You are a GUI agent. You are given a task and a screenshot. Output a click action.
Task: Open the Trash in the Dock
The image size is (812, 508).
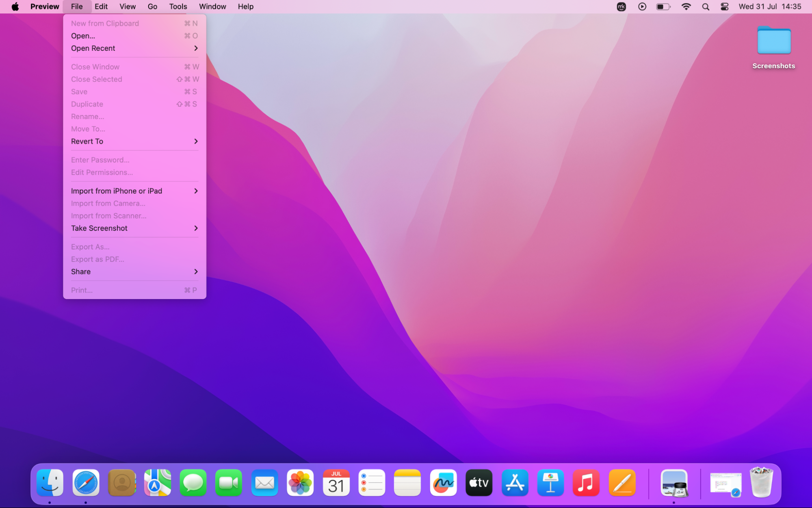click(761, 483)
